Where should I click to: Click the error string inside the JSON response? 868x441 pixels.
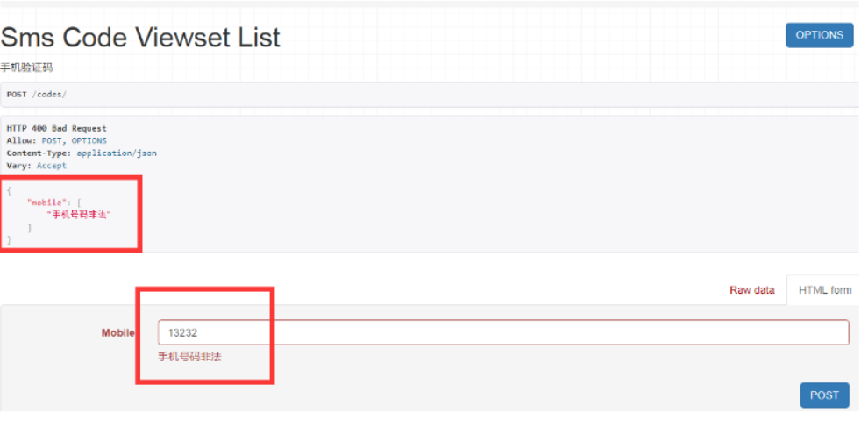[x=79, y=215]
